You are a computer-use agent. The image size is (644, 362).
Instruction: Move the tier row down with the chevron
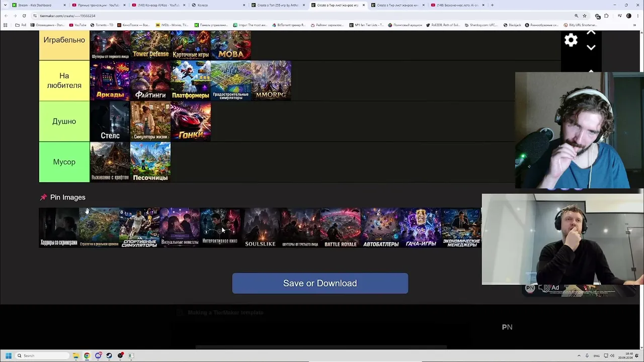[x=591, y=47]
